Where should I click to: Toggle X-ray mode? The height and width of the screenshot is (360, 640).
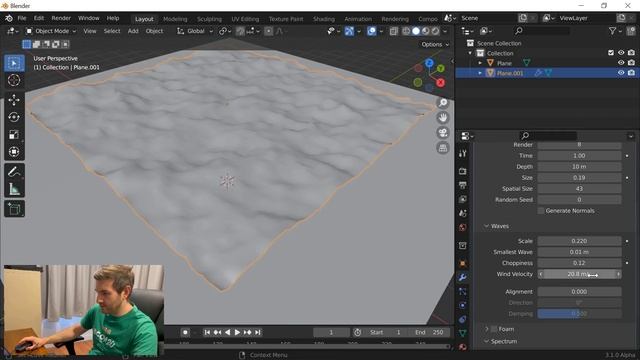pyautogui.click(x=393, y=31)
